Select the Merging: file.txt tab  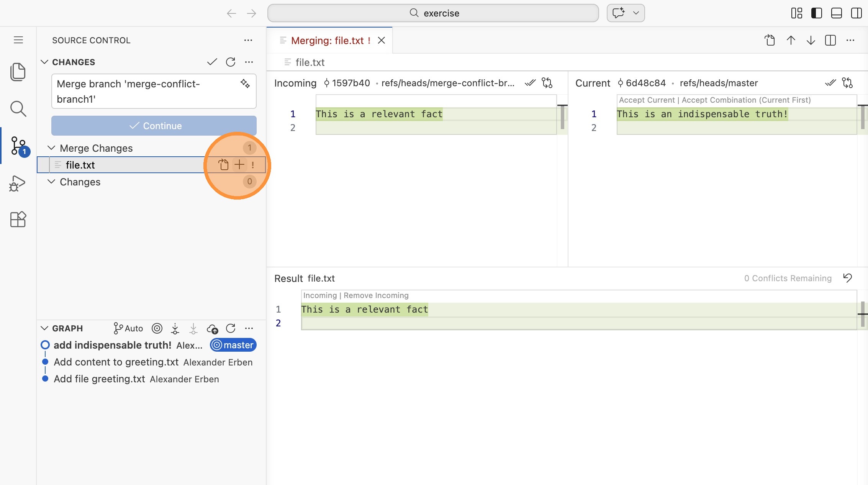327,40
